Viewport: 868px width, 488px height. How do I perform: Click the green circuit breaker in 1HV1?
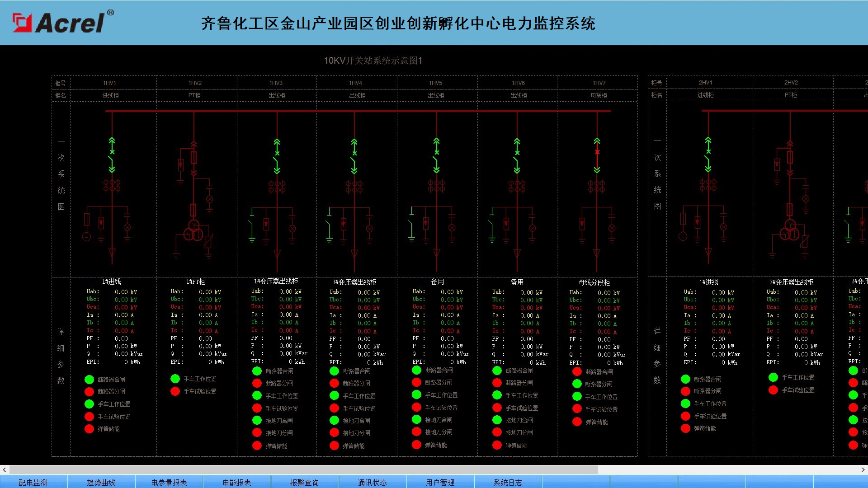point(112,155)
